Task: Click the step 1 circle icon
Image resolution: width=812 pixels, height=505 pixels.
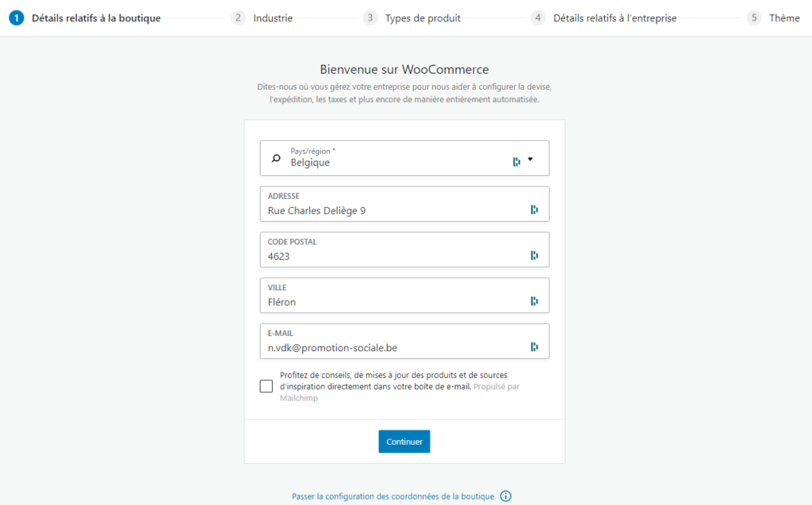Action: point(17,18)
